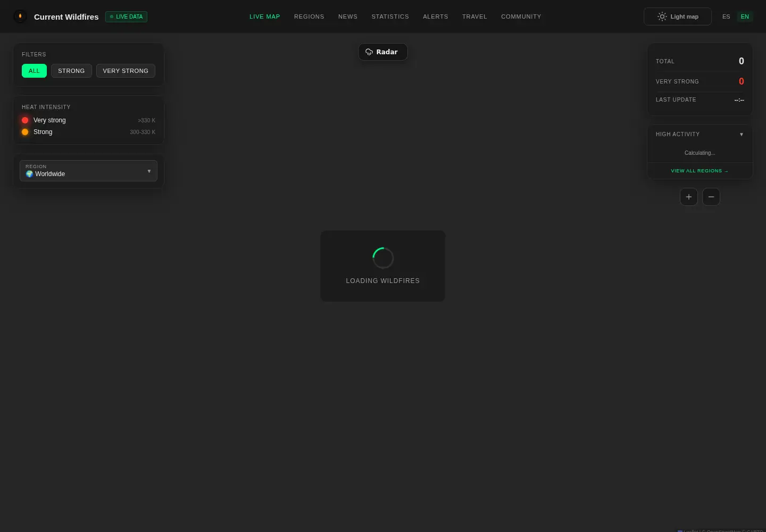Click the LOADING WILDFIRES label
Viewport: 766px width, 532px height.
[383, 281]
